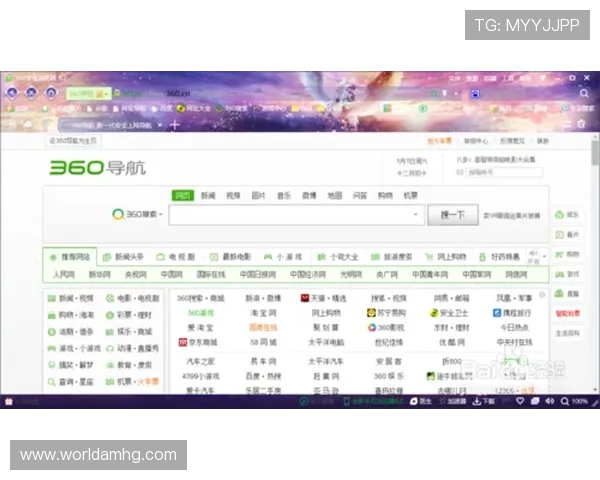Open the 京东商城 site link

pyautogui.click(x=198, y=342)
